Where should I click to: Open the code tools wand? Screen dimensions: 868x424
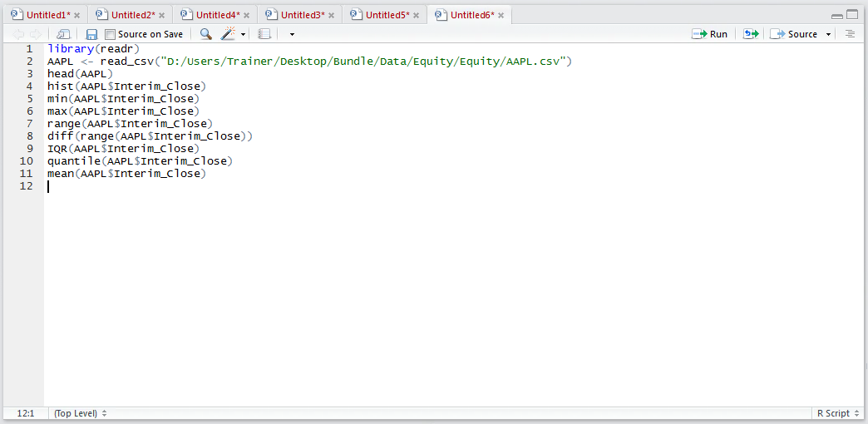coord(228,34)
